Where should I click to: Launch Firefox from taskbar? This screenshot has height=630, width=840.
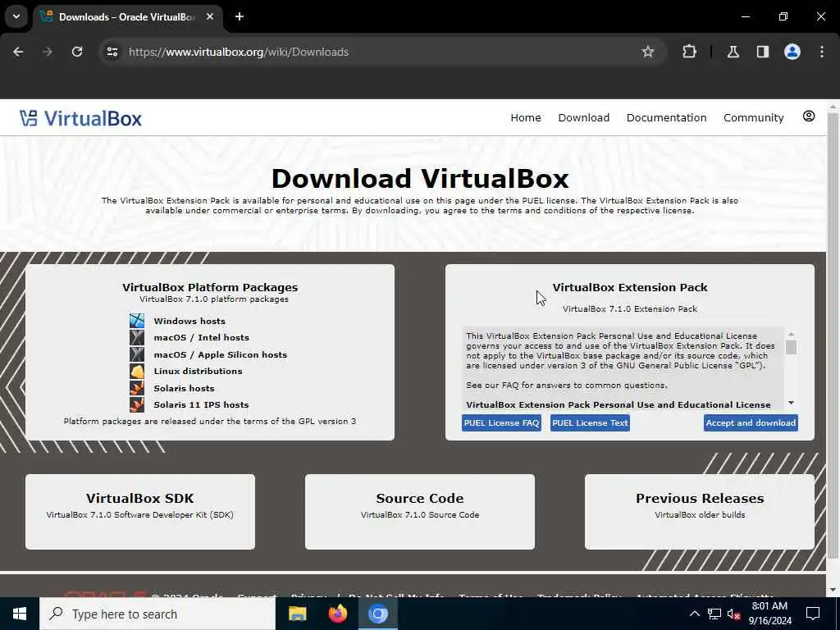pyautogui.click(x=337, y=614)
